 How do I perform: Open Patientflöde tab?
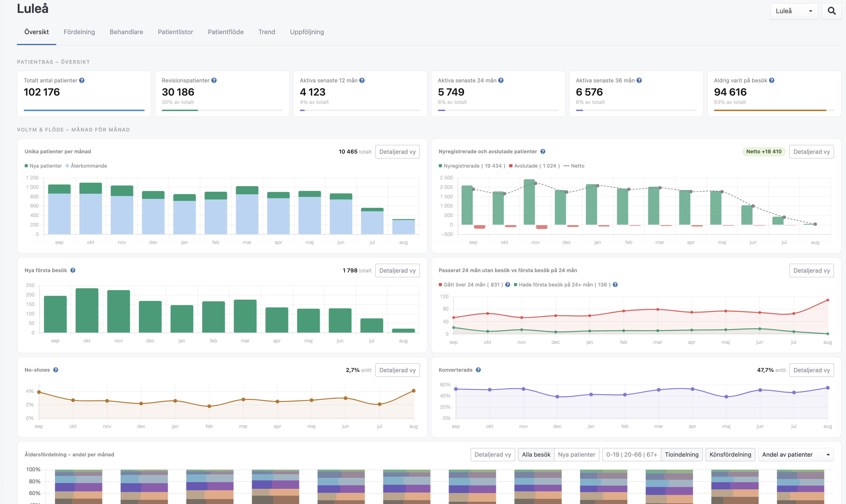226,32
